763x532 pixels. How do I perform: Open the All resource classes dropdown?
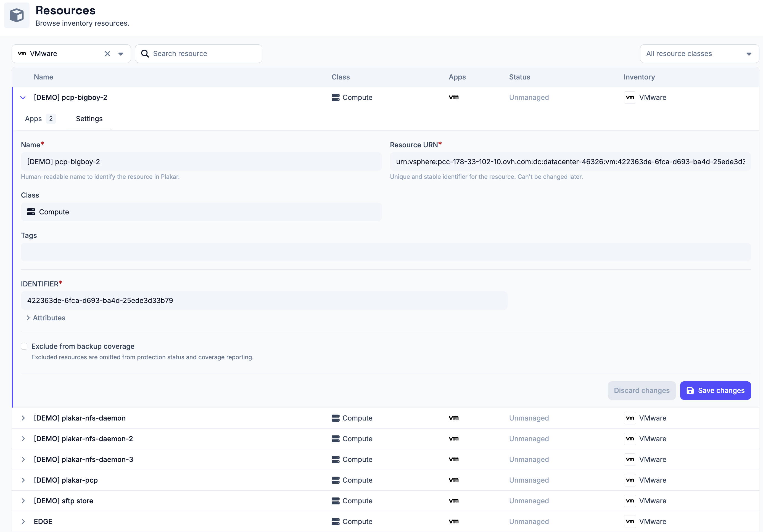(x=699, y=54)
